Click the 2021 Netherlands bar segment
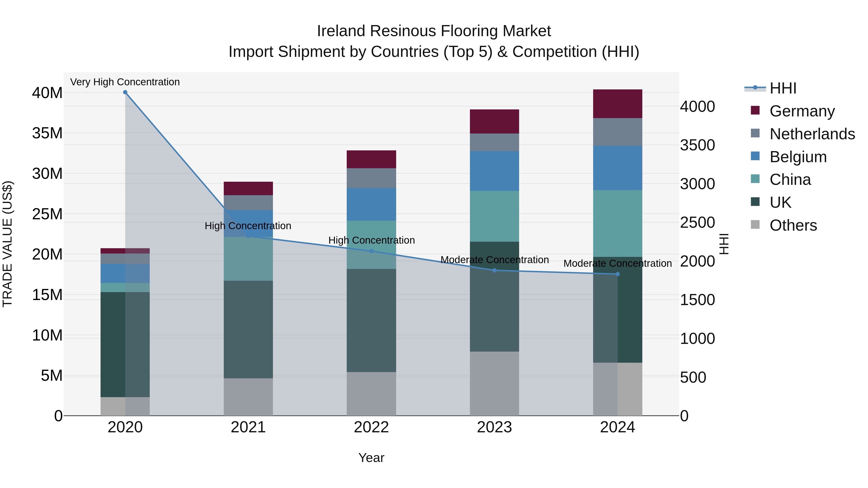Screen dimensions: 868x488 (248, 203)
